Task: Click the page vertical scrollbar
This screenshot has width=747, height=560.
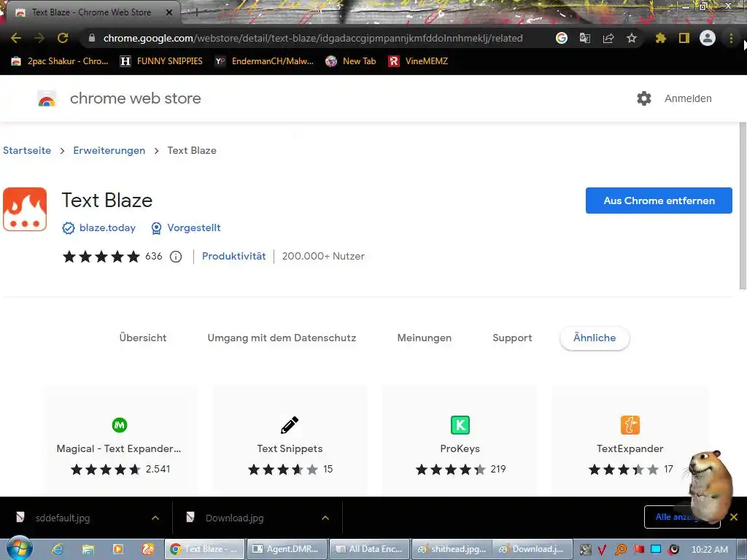Action: (743, 206)
